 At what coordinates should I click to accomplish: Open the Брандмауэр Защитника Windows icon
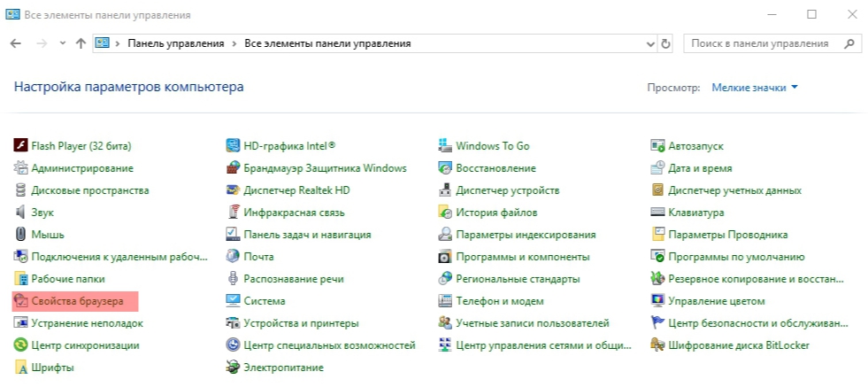pyautogui.click(x=233, y=168)
